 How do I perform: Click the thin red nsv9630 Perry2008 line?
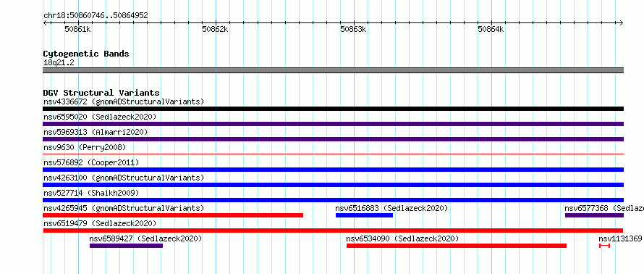tap(333, 154)
